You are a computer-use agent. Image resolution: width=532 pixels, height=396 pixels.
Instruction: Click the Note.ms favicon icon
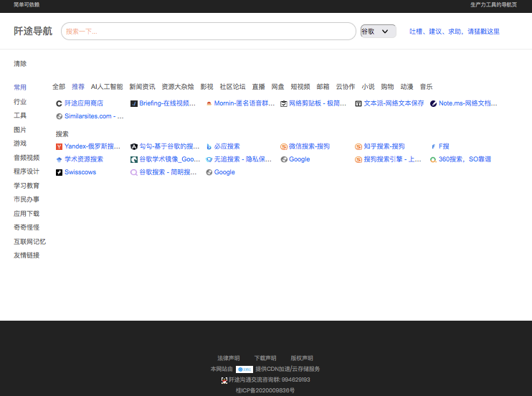433,103
